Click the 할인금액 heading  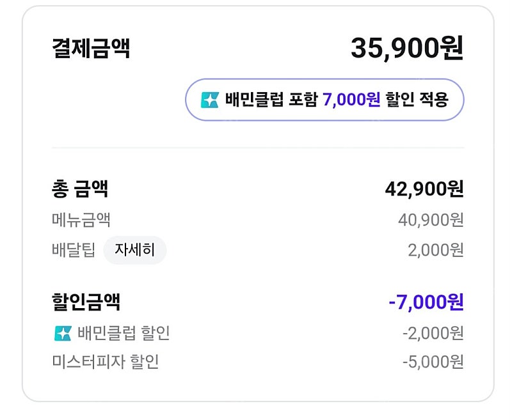(x=86, y=302)
